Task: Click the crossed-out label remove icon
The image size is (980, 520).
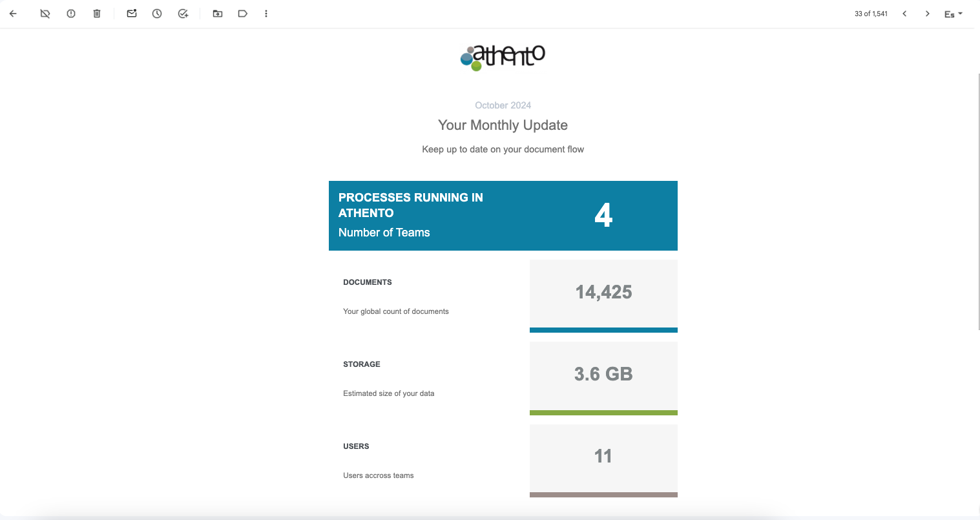Action: (45, 14)
